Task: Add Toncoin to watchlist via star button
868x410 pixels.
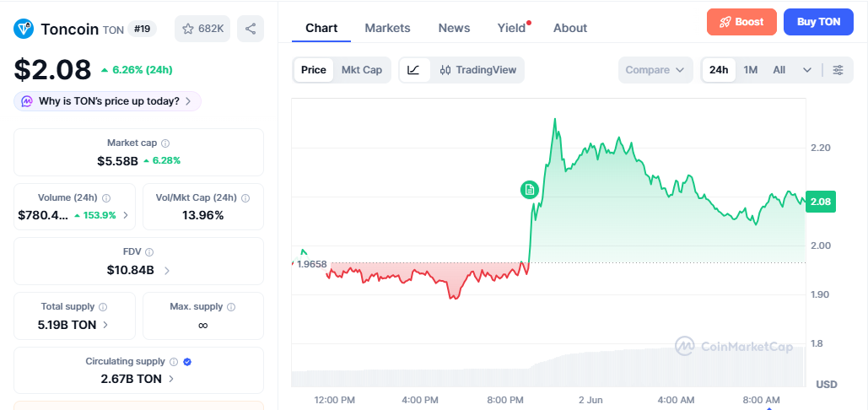Action: 202,29
